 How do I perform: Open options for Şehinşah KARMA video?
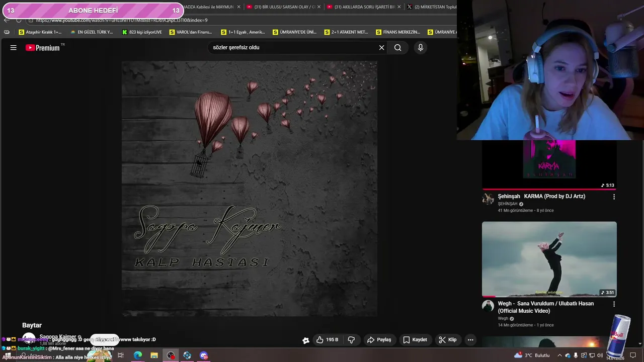(x=614, y=197)
